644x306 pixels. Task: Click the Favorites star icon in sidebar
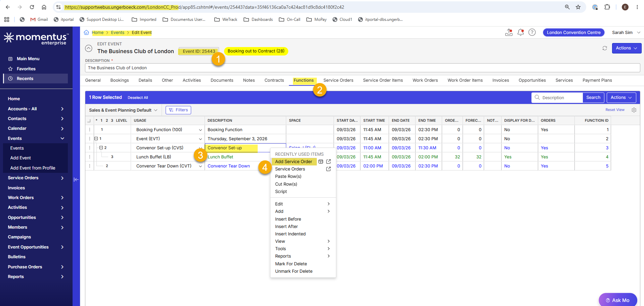(10, 69)
